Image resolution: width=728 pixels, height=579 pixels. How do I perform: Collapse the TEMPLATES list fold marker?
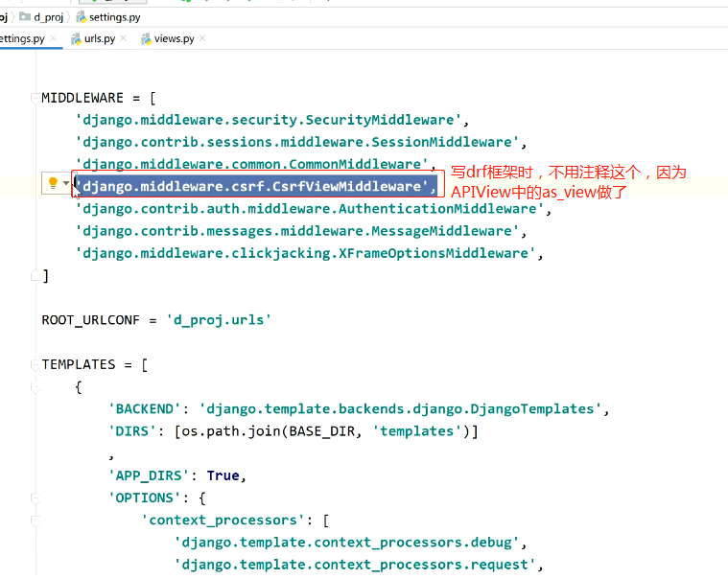click(x=35, y=365)
